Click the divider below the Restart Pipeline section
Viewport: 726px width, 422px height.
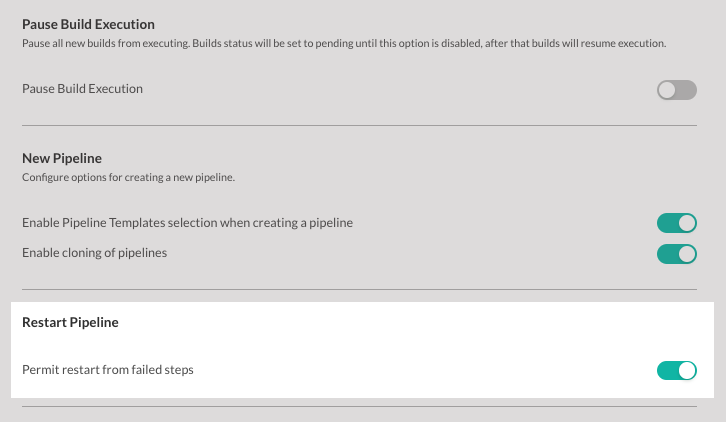pos(359,407)
